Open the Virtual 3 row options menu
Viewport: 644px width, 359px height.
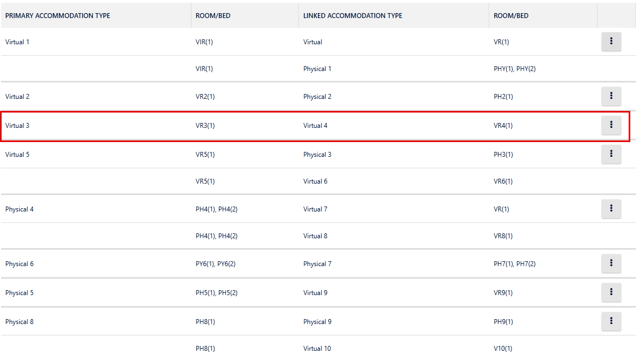611,125
